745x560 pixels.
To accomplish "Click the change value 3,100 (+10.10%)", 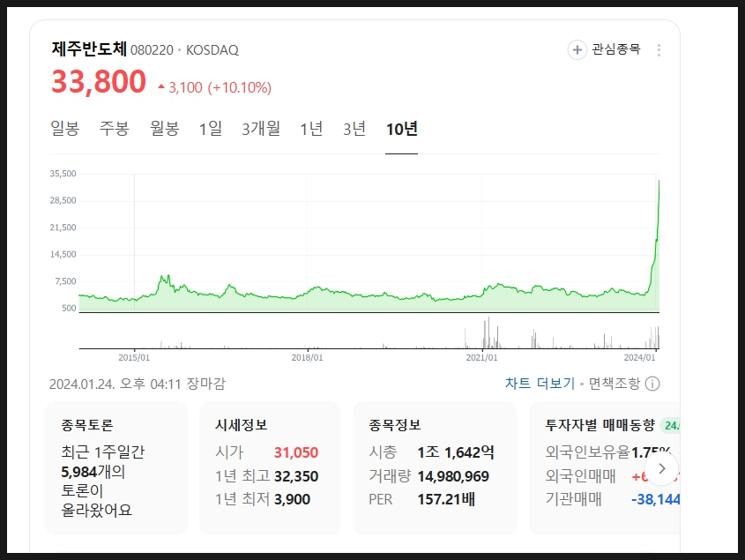I will click(x=215, y=87).
